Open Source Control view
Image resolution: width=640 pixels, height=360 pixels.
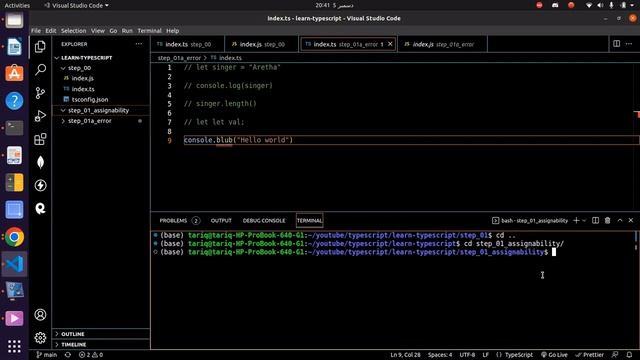coord(40,93)
